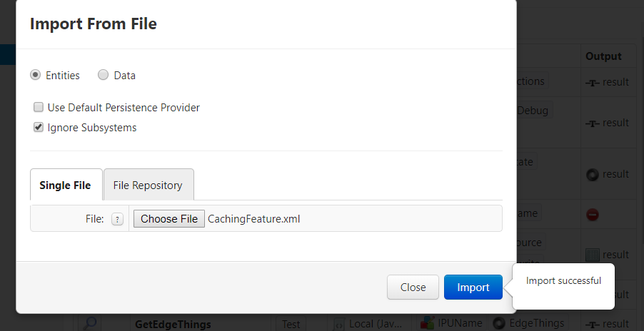Click the Close button in dialog
Image resolution: width=644 pixels, height=331 pixels.
[x=413, y=287]
